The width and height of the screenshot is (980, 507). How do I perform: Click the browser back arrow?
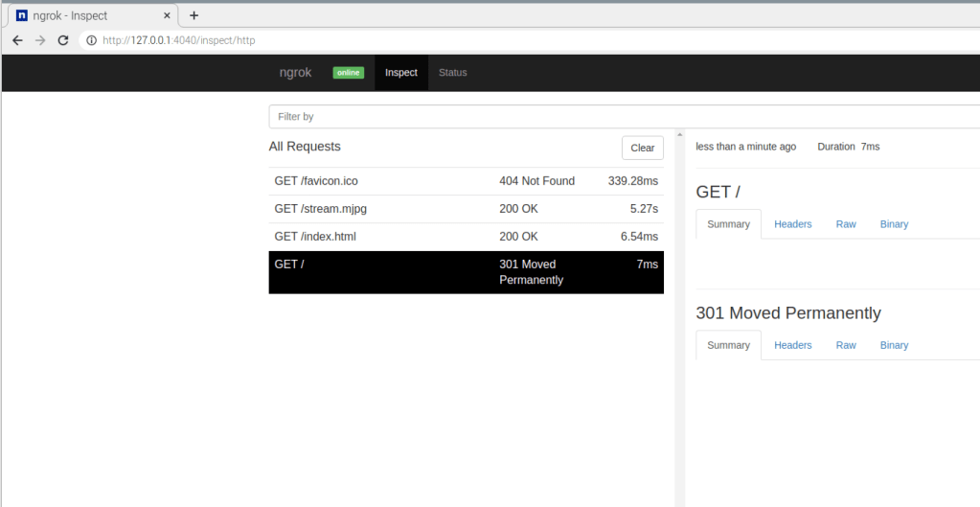(x=17, y=40)
